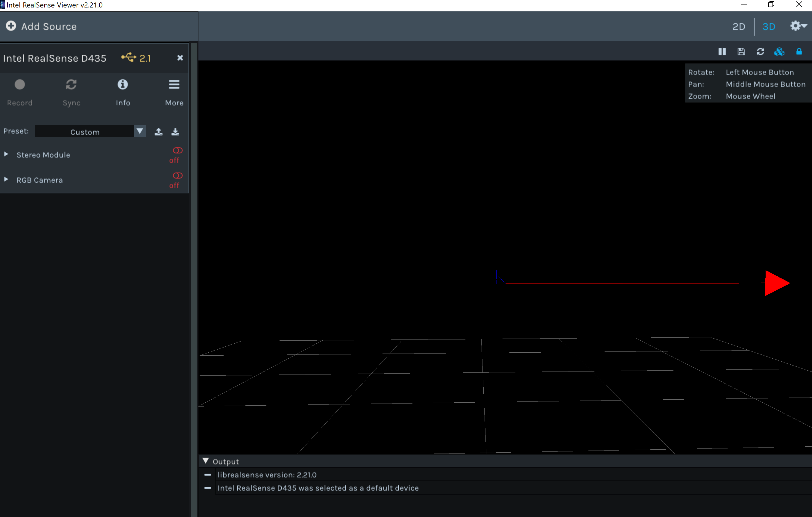Expand the RGB Camera section
812x517 pixels.
click(6, 179)
